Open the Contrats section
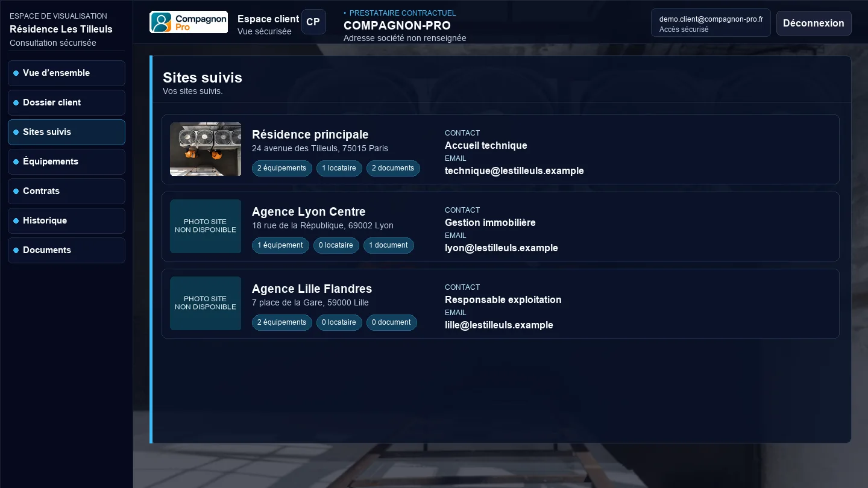The image size is (868, 488). pyautogui.click(x=66, y=191)
